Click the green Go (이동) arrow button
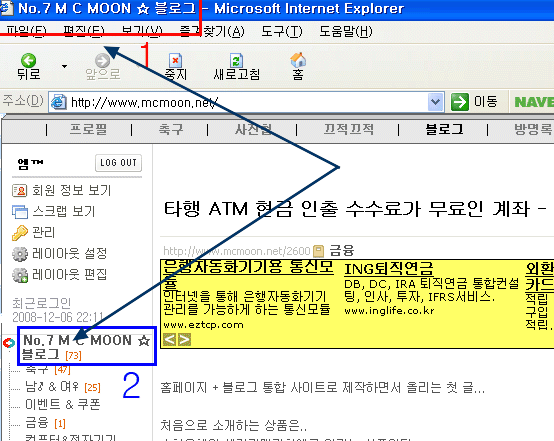This screenshot has width=554, height=441. [x=460, y=102]
